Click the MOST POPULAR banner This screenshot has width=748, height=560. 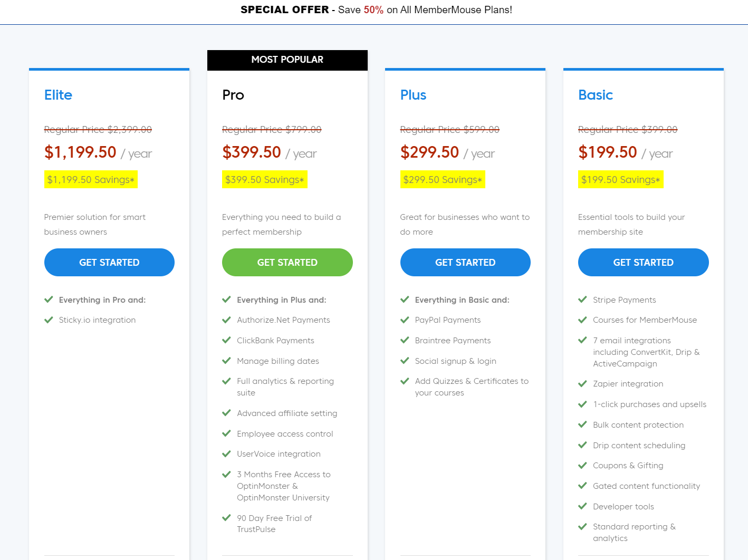coord(287,60)
